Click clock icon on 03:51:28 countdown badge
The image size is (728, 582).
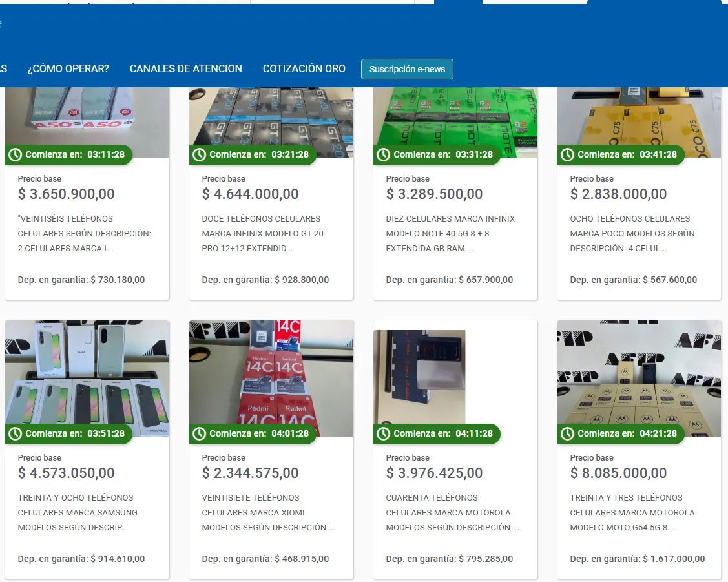(16, 433)
